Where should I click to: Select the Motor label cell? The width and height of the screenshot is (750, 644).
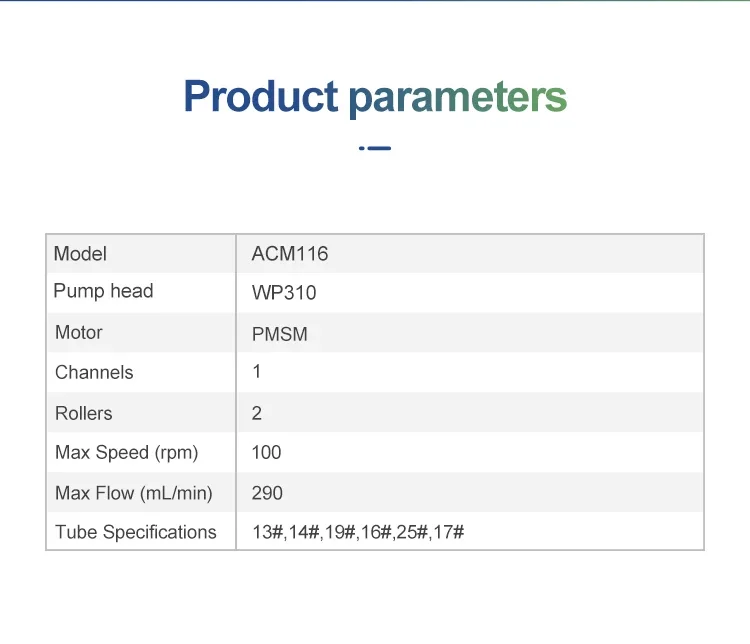[x=79, y=332]
